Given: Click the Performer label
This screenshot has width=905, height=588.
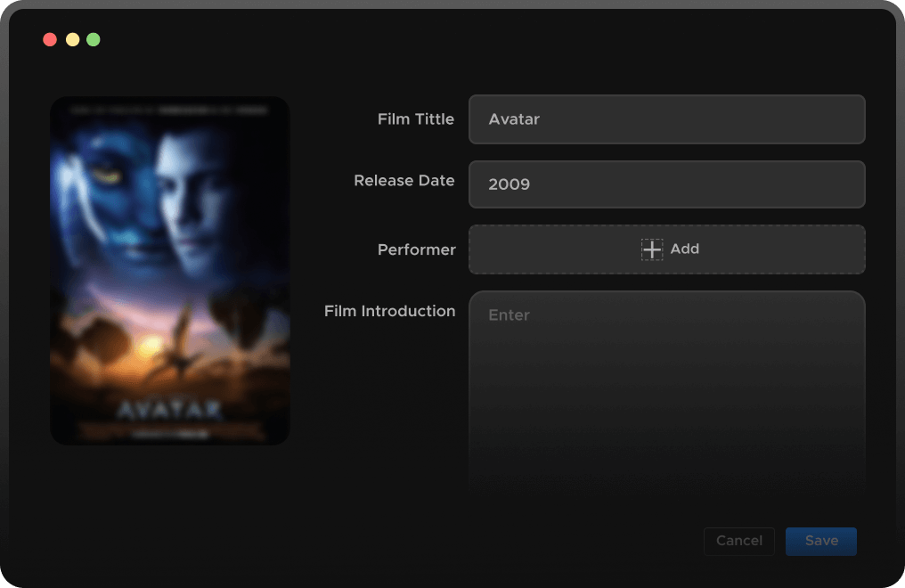Looking at the screenshot, I should (x=416, y=250).
